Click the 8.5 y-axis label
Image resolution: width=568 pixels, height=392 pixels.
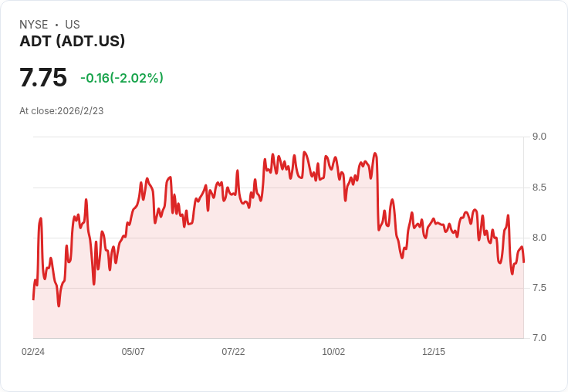(539, 188)
